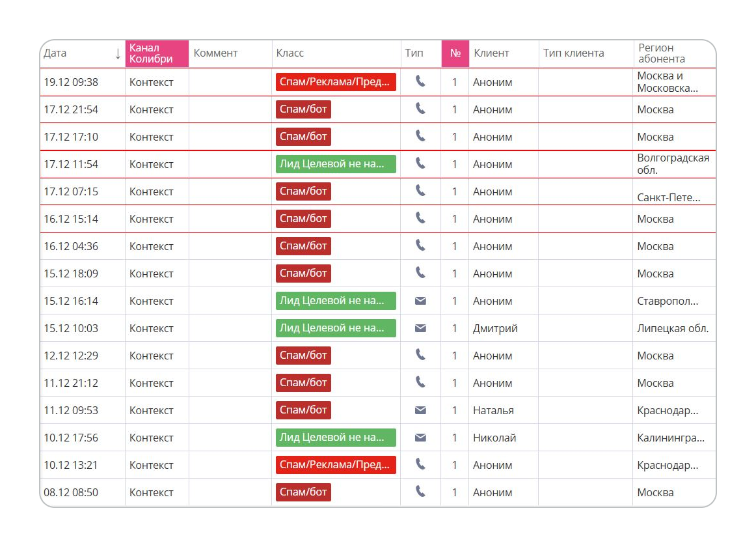Viewport: 756px width, 547px height.
Task: Open Спам/Реклама/Пред... tag in 19.12 09:38 row
Action: coord(336,82)
